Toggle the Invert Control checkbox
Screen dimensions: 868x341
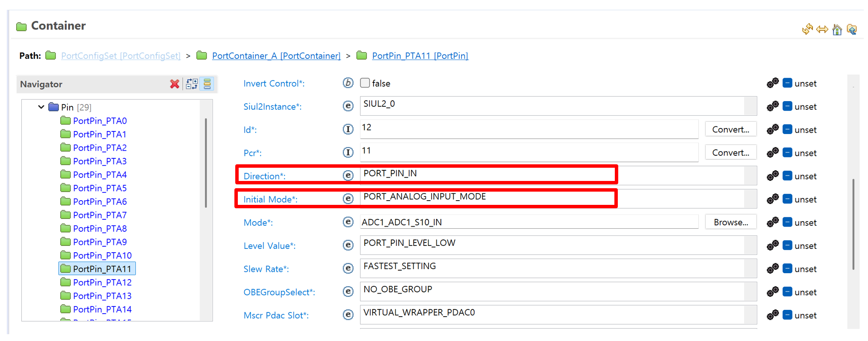[x=365, y=83]
